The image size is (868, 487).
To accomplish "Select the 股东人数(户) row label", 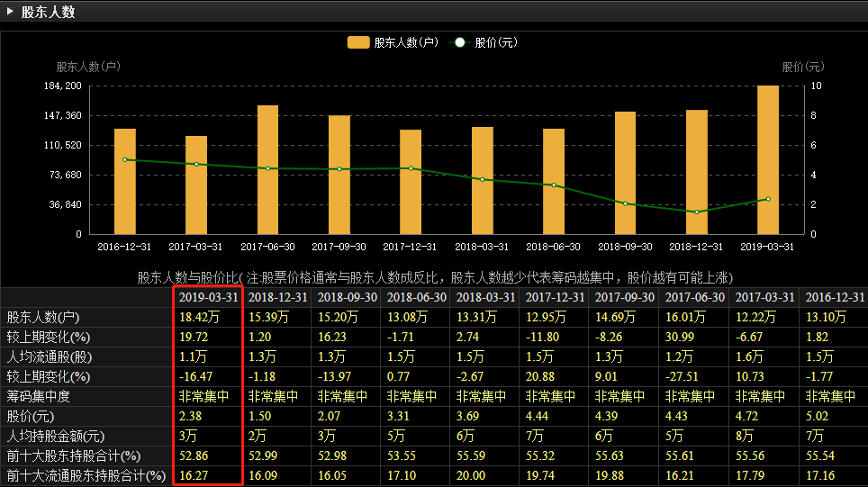I will (44, 317).
